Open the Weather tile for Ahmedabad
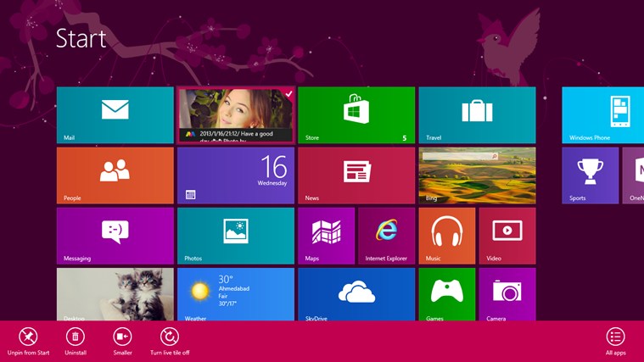Screen dimensions: 644x362 coord(235,294)
